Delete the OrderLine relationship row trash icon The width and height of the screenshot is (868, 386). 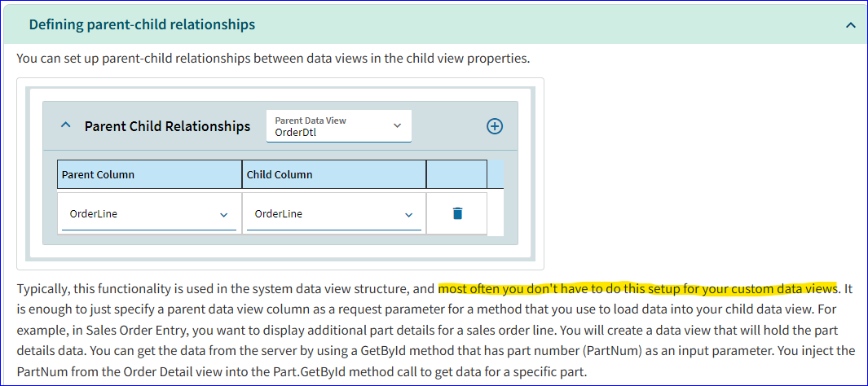pyautogui.click(x=457, y=213)
